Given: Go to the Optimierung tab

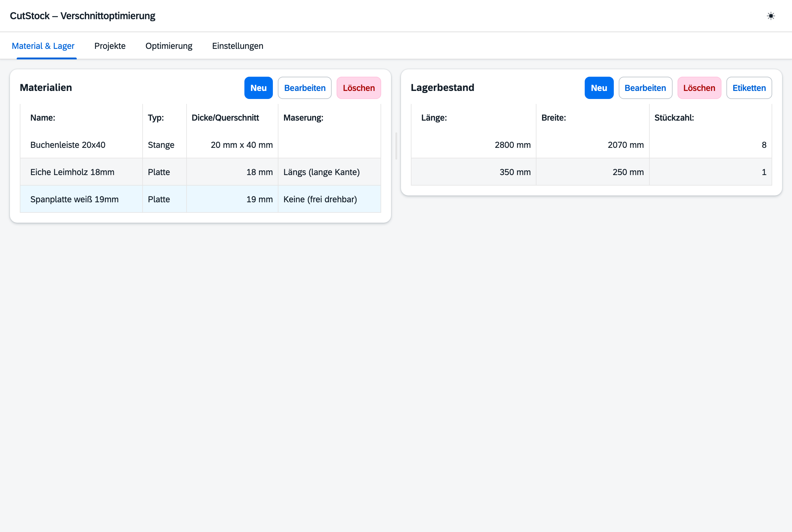Looking at the screenshot, I should 169,46.
